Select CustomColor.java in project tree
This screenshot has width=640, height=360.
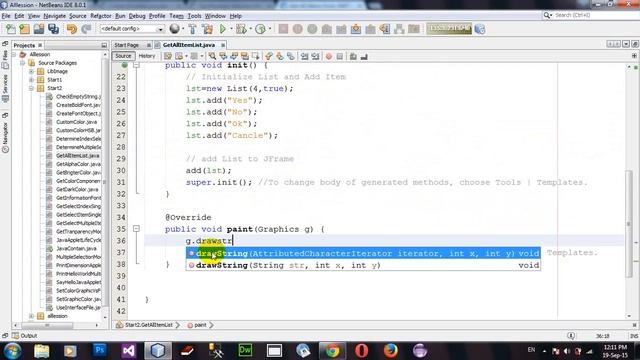(76, 122)
